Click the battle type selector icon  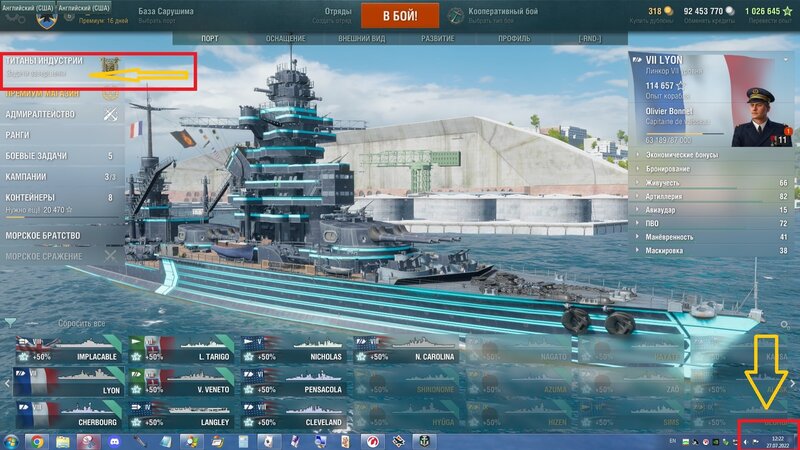455,15
